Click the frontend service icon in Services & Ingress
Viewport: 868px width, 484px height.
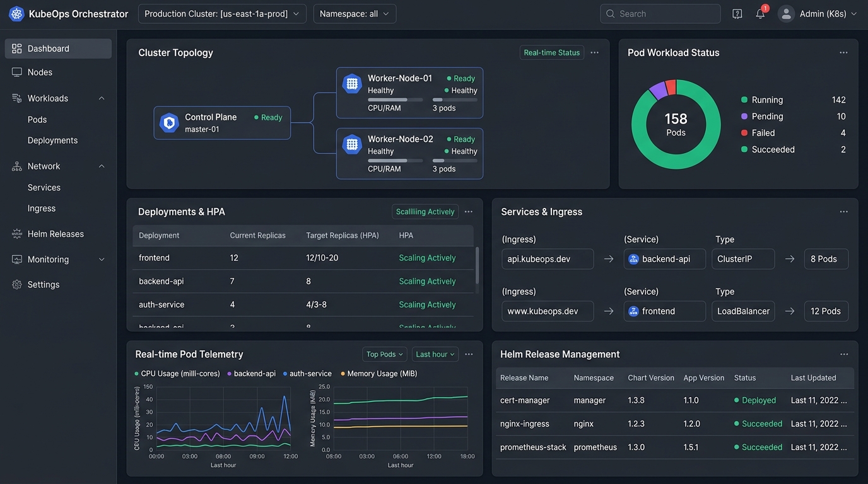(634, 311)
